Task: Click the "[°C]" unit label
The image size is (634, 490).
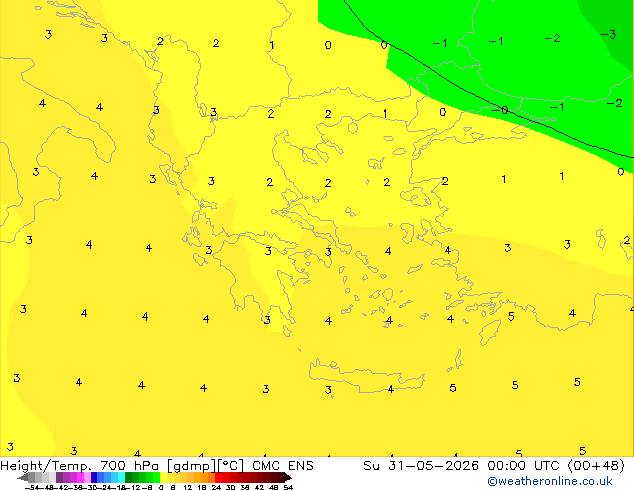Action: [231, 466]
